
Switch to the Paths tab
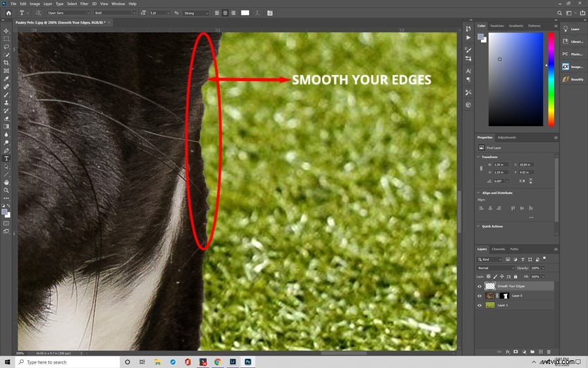pyautogui.click(x=514, y=248)
